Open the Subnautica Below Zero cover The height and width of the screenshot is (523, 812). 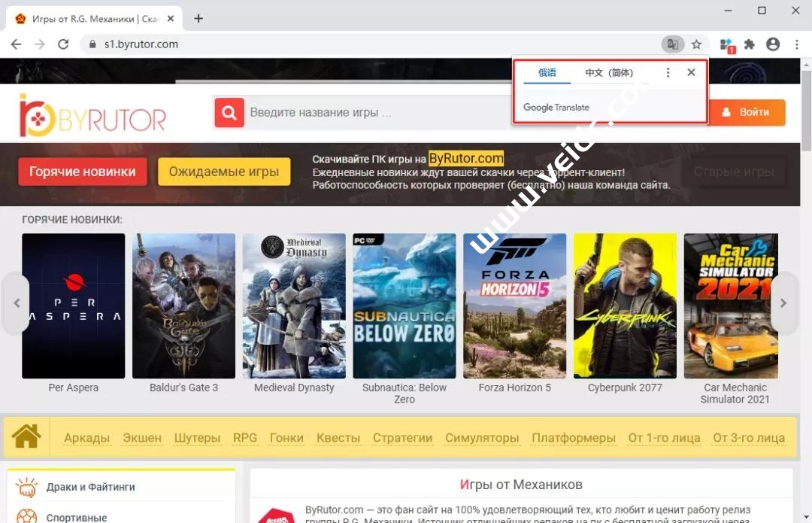click(404, 306)
